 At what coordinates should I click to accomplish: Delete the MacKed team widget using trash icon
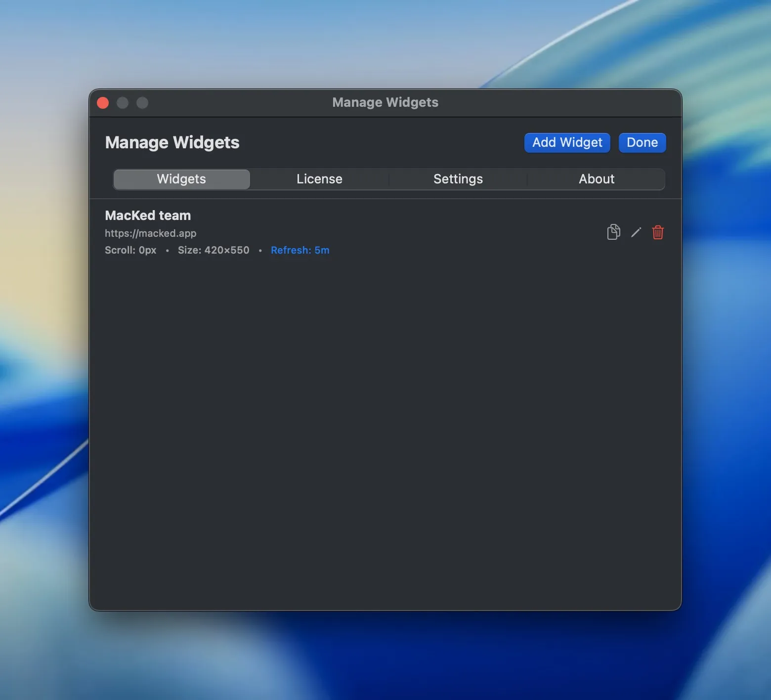[x=658, y=232]
